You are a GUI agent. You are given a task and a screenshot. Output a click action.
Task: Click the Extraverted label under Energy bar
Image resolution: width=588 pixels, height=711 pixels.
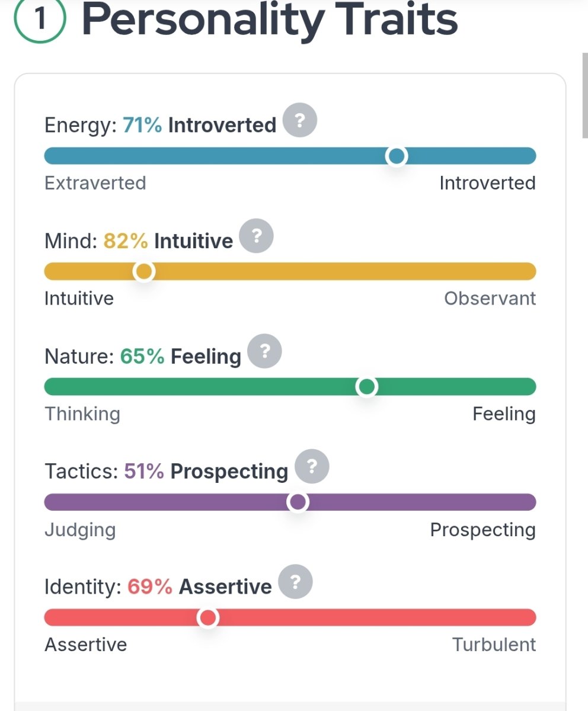click(x=95, y=183)
